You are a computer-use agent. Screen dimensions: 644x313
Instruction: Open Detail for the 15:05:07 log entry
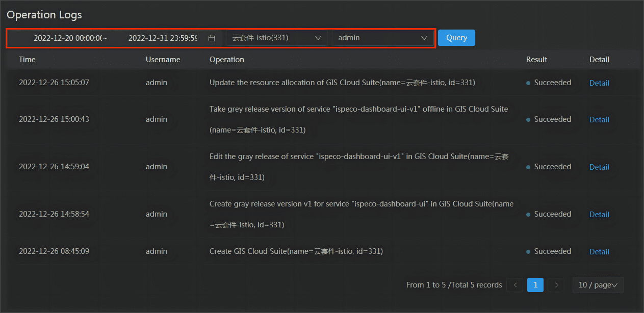(x=599, y=83)
